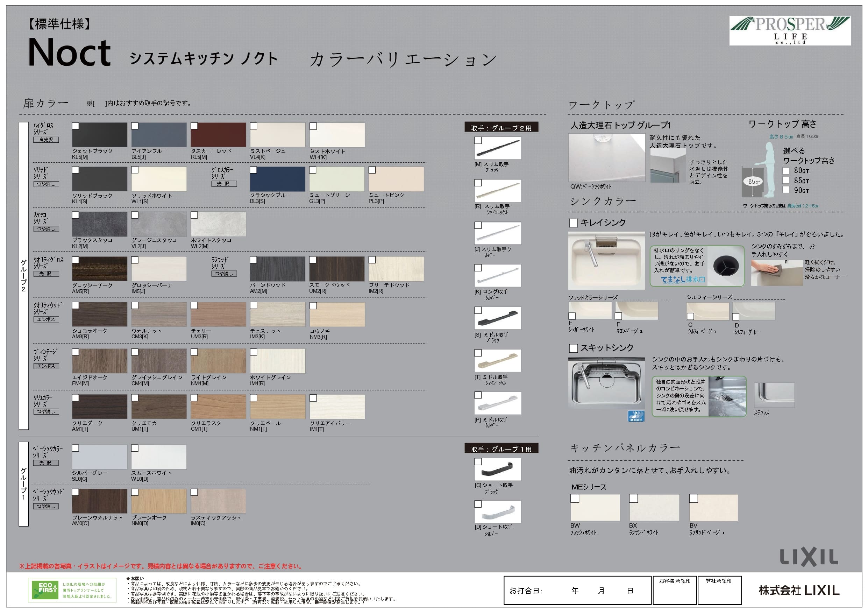Pick the エイジドオーク FM4[M] swatch
The width and height of the screenshot is (868, 614).
pos(100,361)
